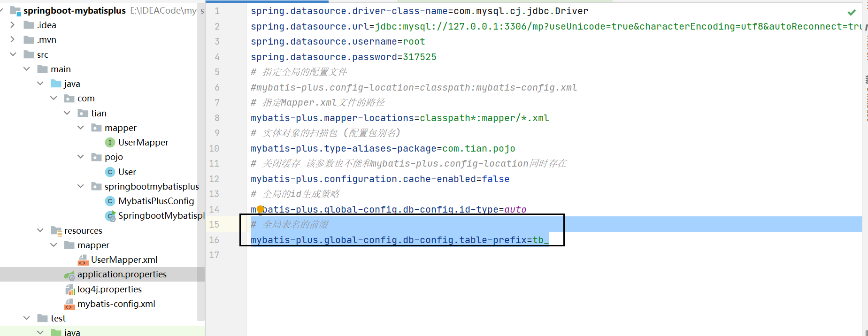Image resolution: width=868 pixels, height=336 pixels.
Task: Click the MybatisPlusConfig class icon
Action: (110, 201)
